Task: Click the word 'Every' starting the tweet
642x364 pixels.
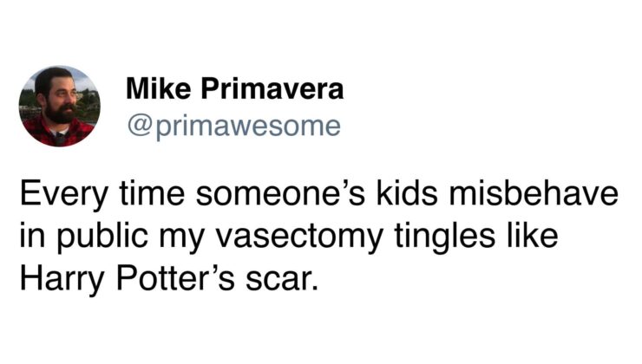Action: tap(63, 196)
